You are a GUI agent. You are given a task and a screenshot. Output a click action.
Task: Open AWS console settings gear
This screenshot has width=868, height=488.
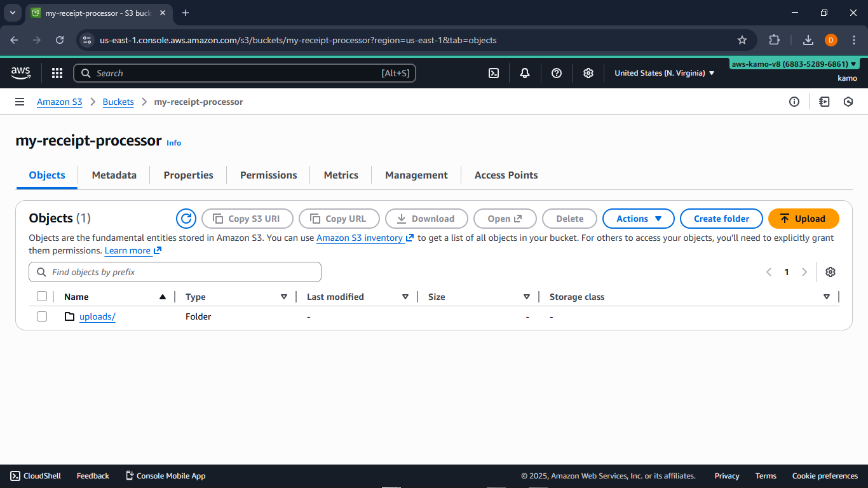tap(588, 72)
